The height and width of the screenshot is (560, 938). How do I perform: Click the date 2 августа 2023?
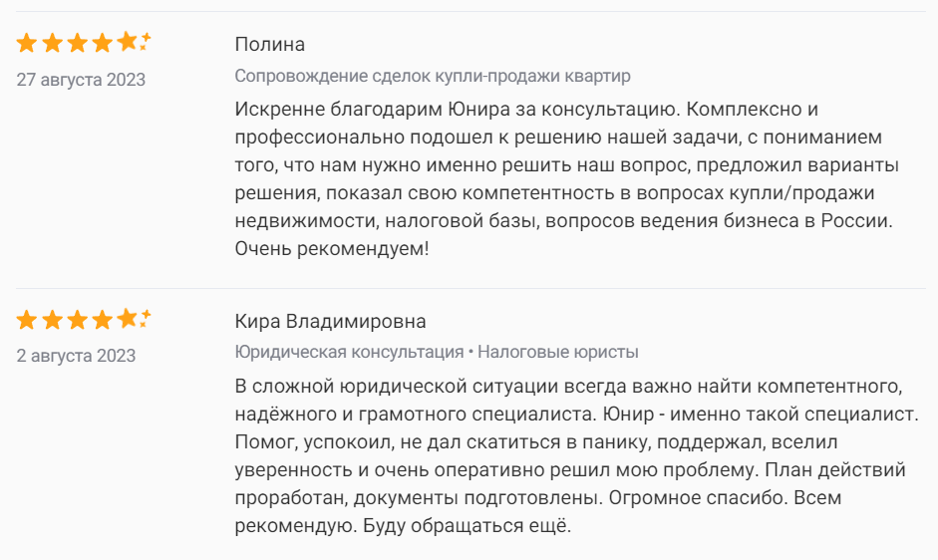coord(76,356)
